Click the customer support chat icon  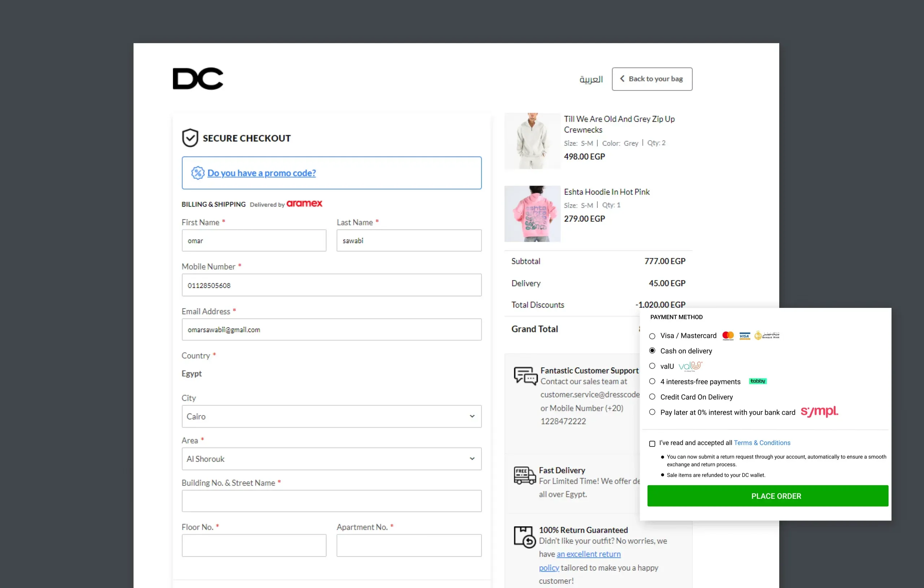[x=525, y=376]
